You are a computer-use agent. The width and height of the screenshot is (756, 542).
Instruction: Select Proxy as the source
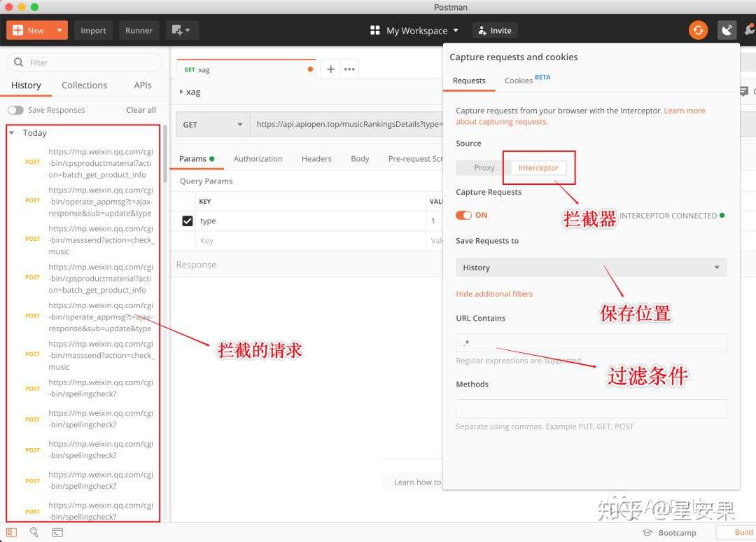[484, 168]
